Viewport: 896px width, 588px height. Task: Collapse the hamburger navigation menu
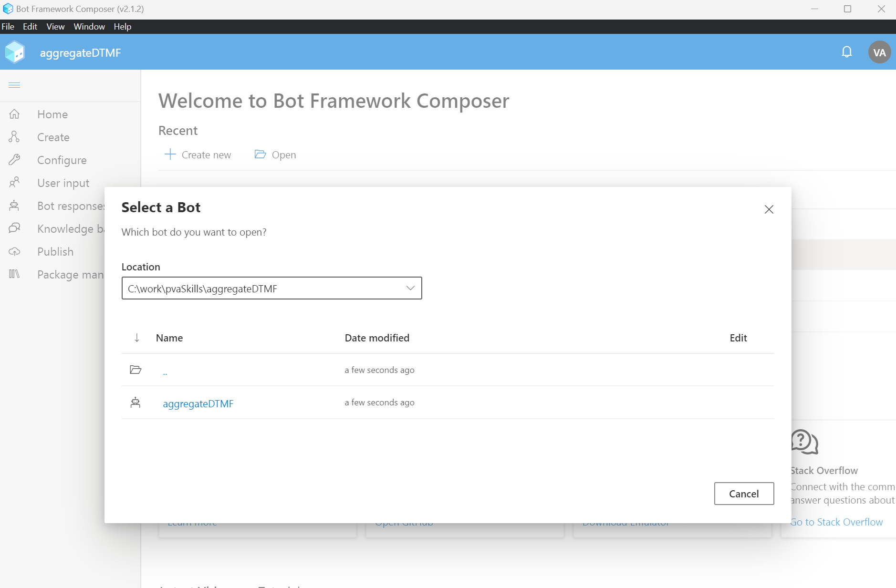tap(14, 85)
